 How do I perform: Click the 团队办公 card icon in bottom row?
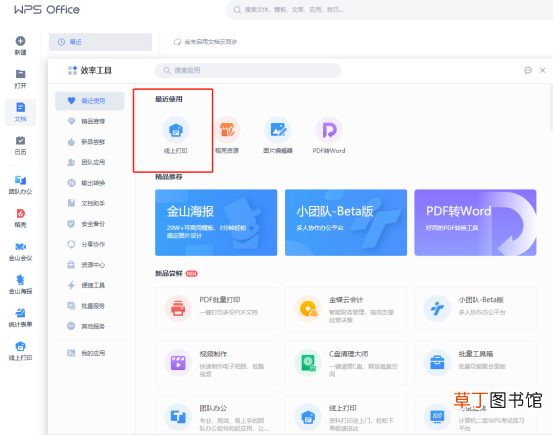178,417
